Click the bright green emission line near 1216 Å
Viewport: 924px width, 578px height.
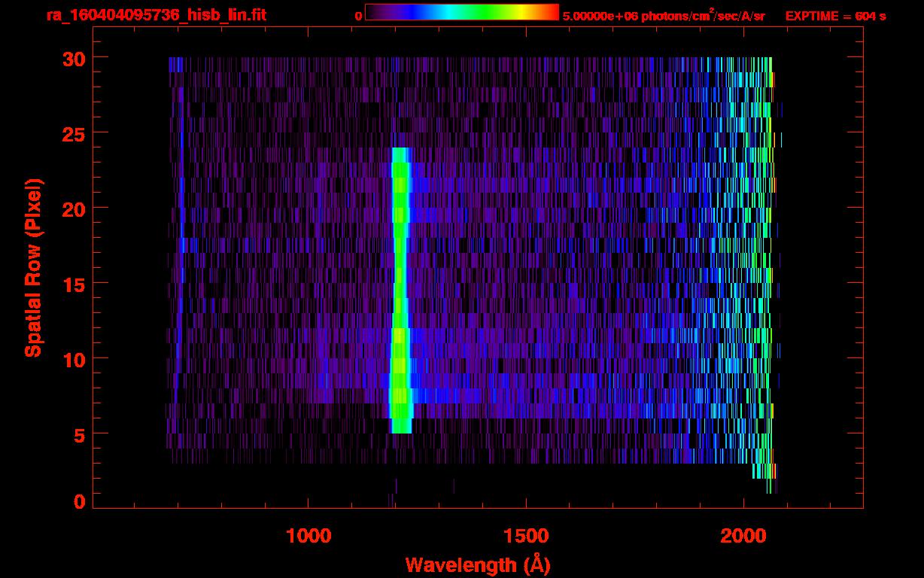tap(400, 290)
